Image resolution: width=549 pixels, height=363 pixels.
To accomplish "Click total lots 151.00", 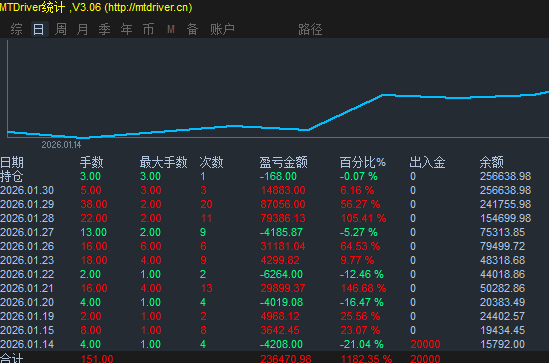I will point(97,359).
